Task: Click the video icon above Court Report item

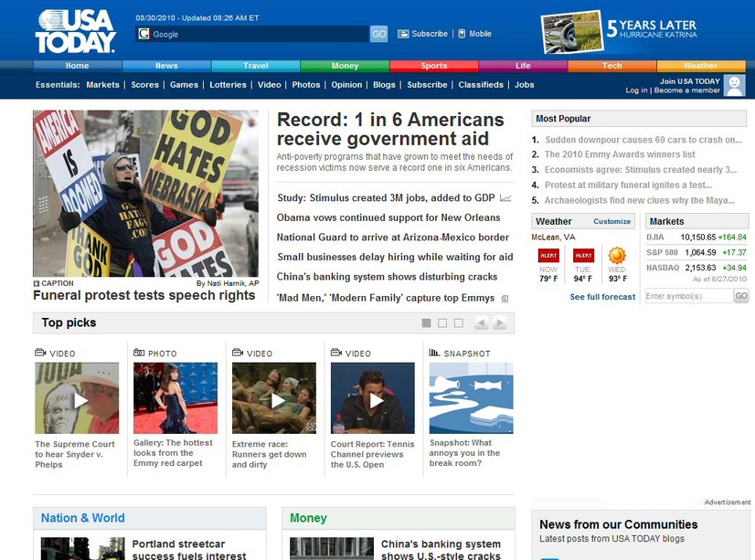Action: tap(336, 353)
